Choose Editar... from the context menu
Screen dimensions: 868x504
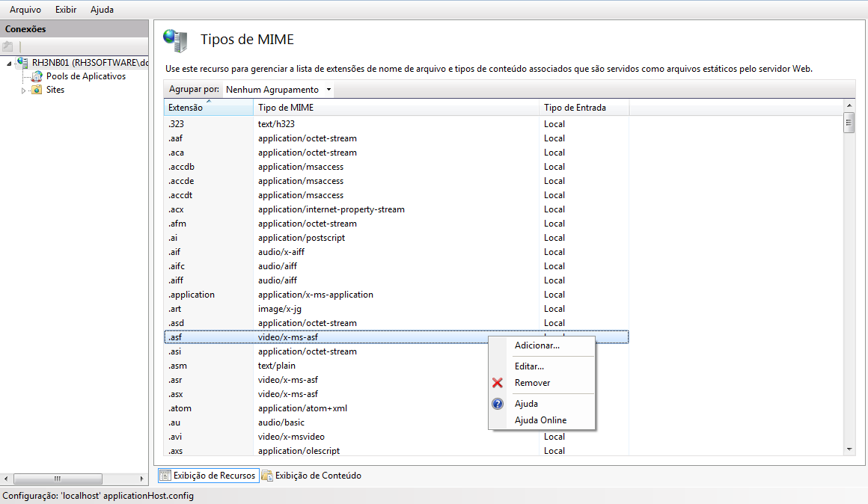click(529, 366)
